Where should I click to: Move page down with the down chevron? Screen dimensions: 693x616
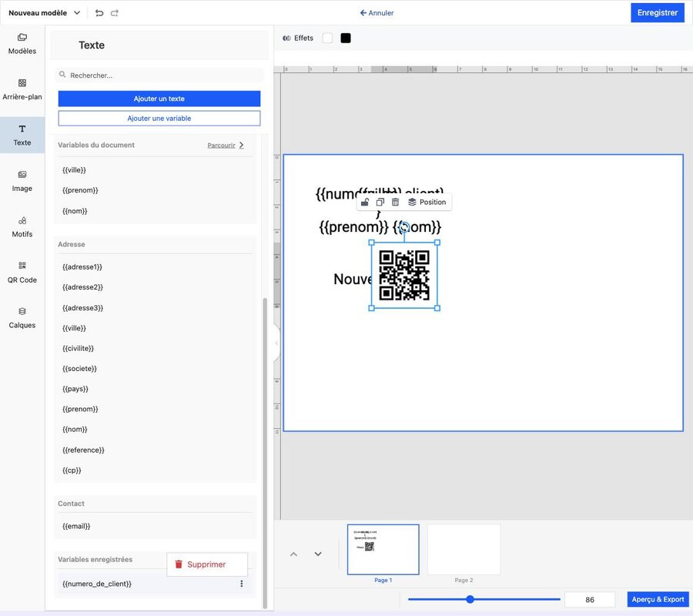[x=318, y=554]
